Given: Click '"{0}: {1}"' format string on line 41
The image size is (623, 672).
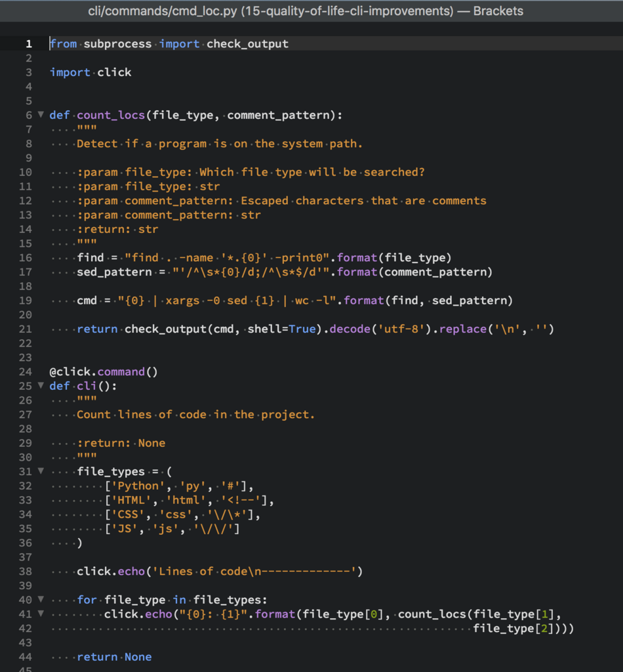Looking at the screenshot, I should point(213,614).
